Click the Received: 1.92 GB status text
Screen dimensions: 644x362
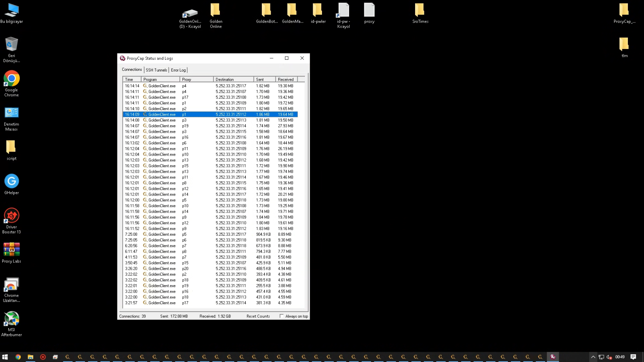click(215, 316)
